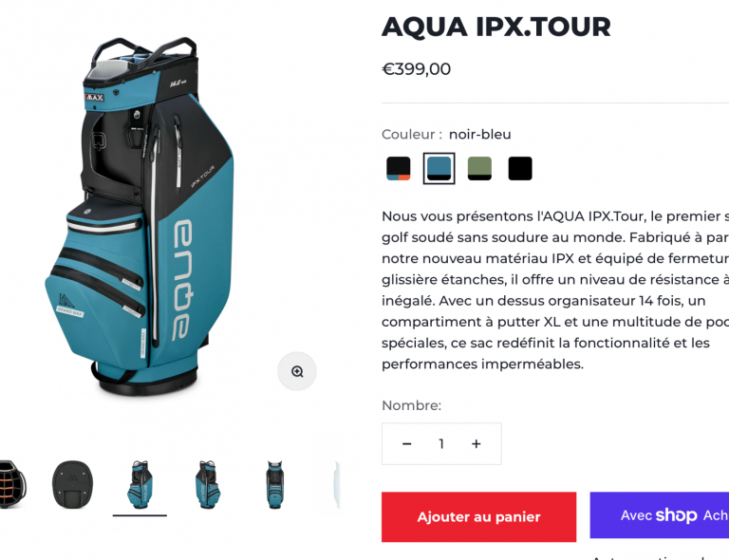Click the magnifier zoom icon on product image
729x560 pixels.
coord(297,371)
